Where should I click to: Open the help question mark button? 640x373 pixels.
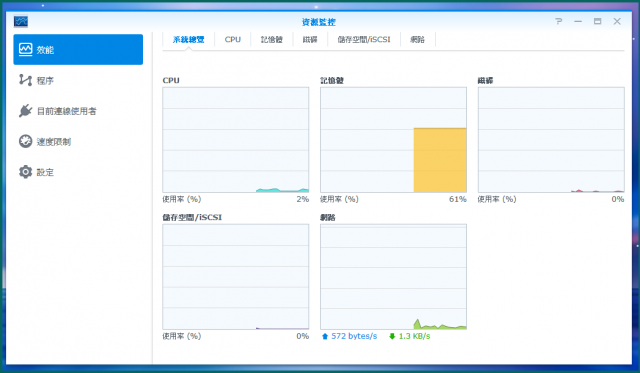click(558, 21)
